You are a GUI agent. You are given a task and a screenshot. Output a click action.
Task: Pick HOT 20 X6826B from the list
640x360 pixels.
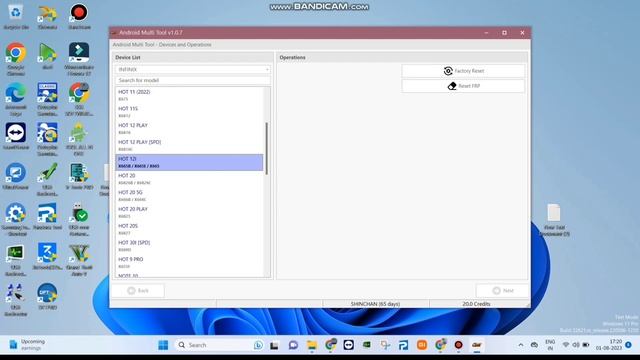189,179
